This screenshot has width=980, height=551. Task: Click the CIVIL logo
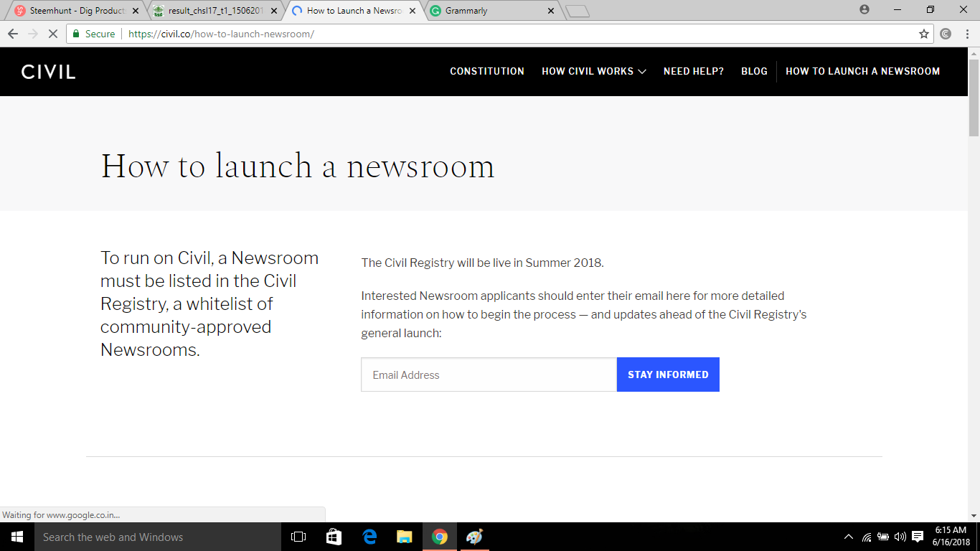click(x=48, y=72)
